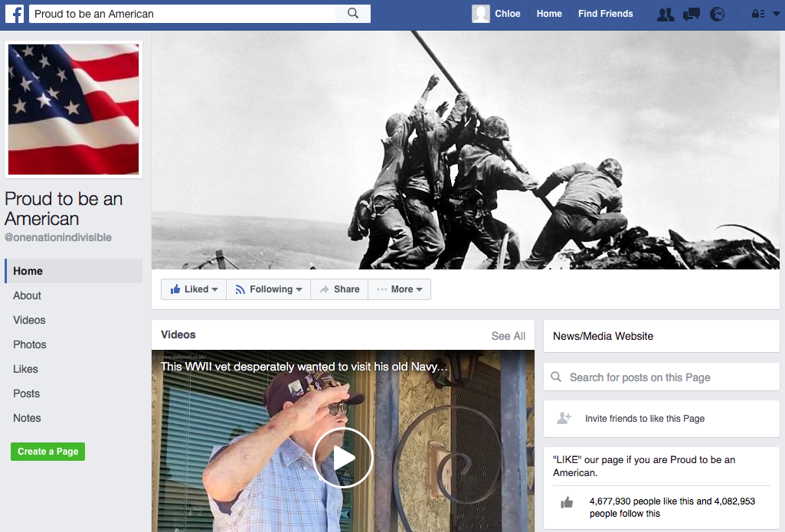Open the Videos sidebar section

pyautogui.click(x=29, y=320)
